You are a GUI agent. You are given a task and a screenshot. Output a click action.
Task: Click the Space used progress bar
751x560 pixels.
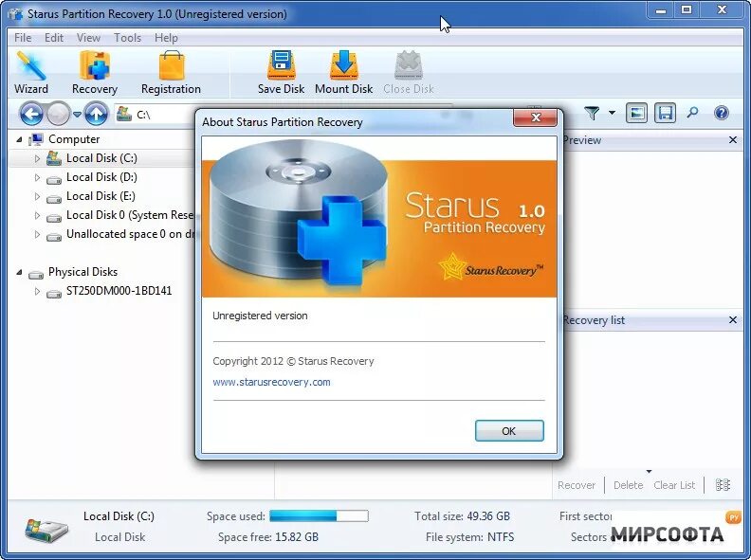coord(319,516)
